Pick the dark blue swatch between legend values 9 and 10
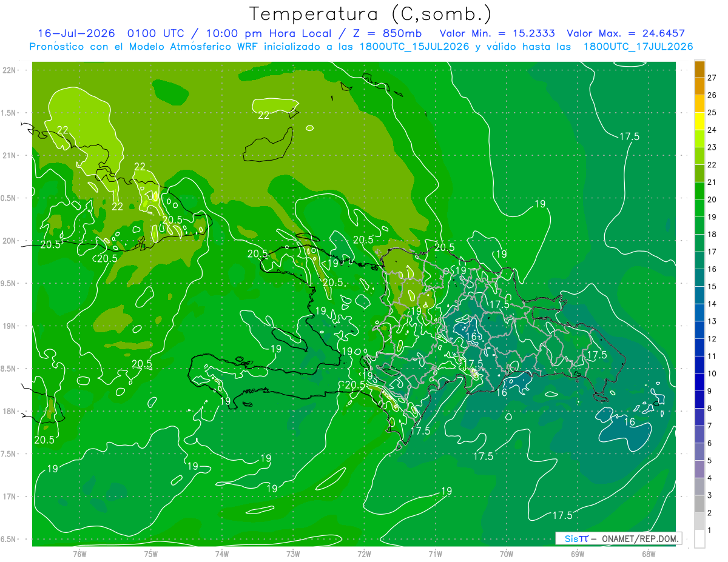728x562 pixels. click(x=700, y=383)
